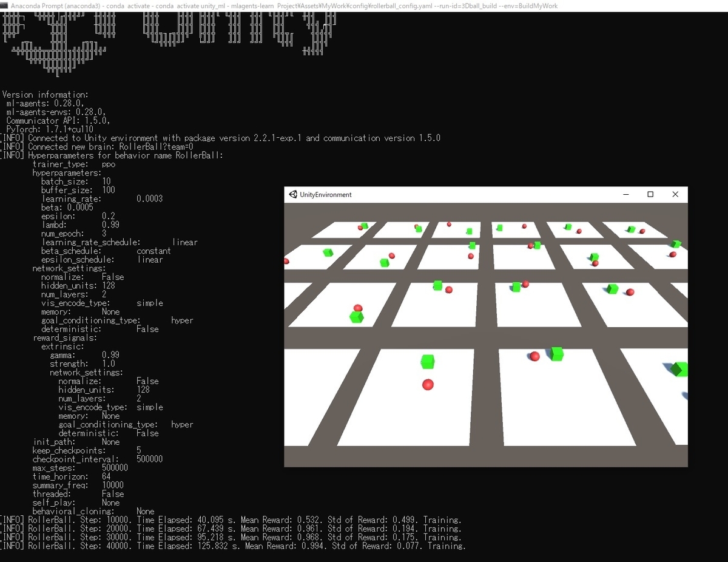
Task: Click the Anaconda Prompt title bar icon
Action: click(x=4, y=5)
